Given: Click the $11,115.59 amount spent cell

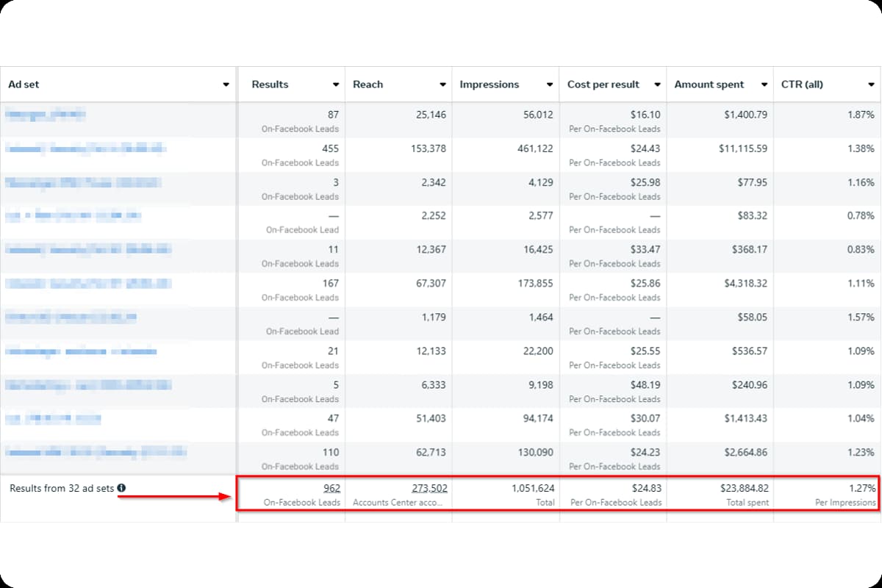Looking at the screenshot, I should tap(742, 148).
